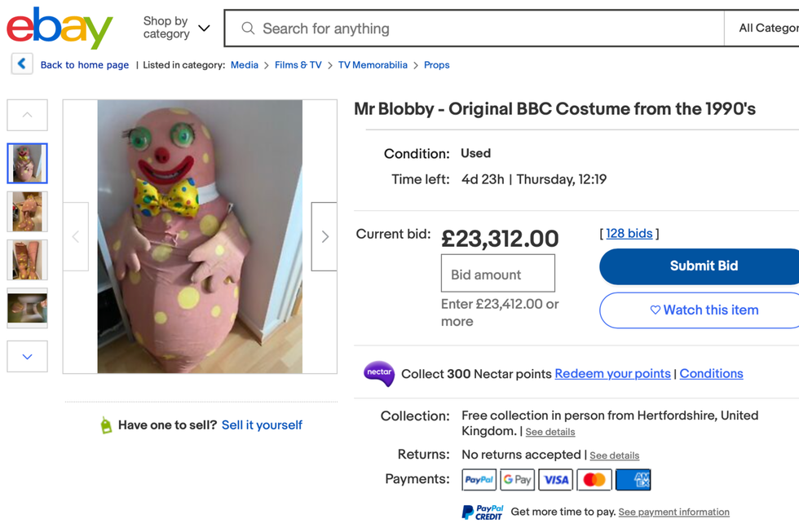The image size is (799, 532).
Task: Click the eBay logo
Action: [60, 29]
